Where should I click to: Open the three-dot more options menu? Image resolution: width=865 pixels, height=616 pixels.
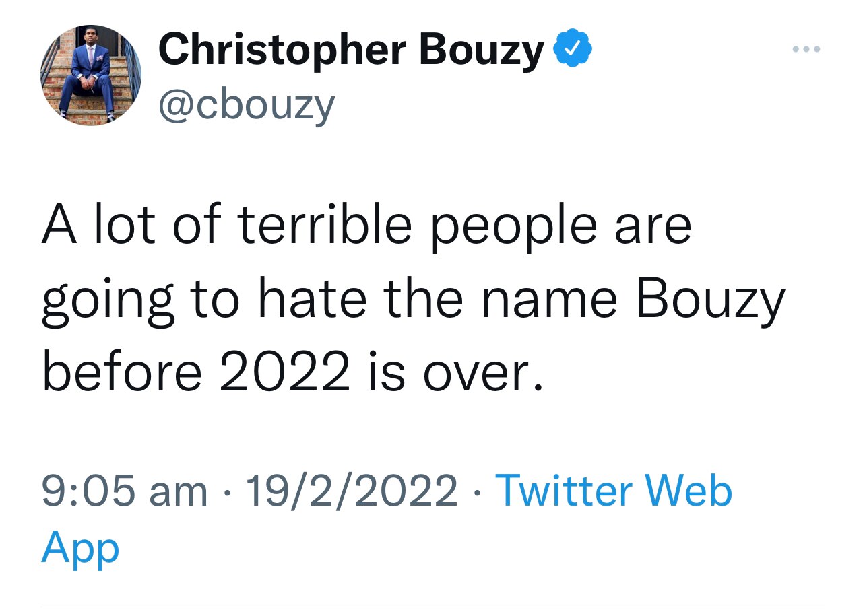click(806, 49)
